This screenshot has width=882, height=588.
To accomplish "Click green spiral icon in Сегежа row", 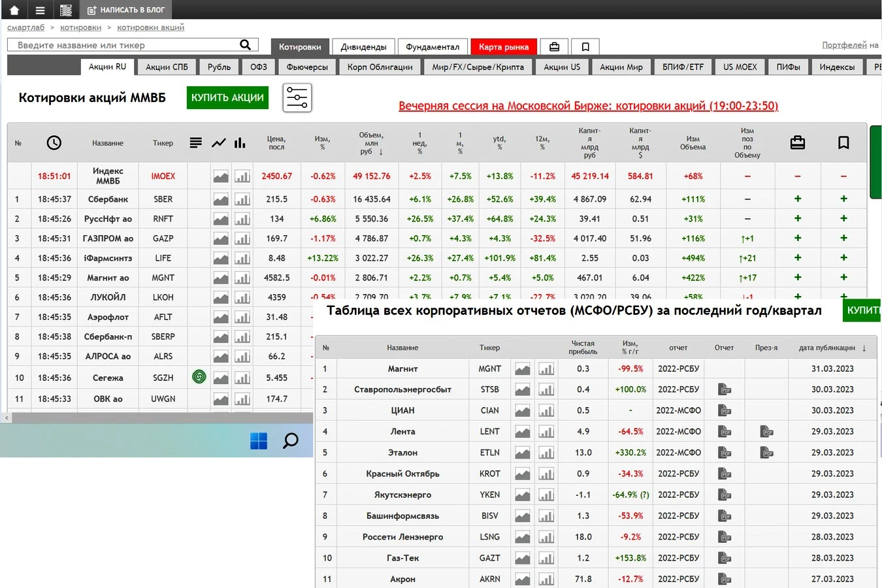I will point(199,376).
